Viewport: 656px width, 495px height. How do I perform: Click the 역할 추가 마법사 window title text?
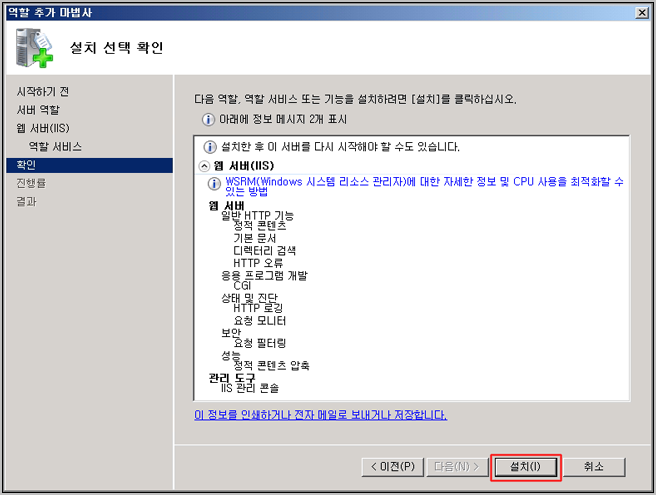[x=50, y=13]
